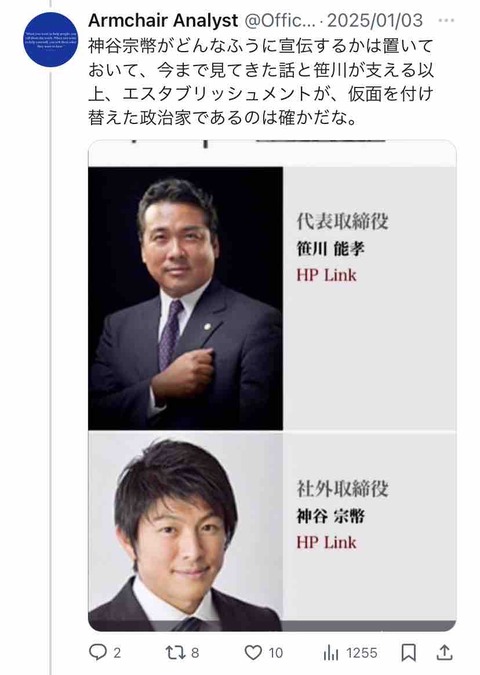The width and height of the screenshot is (480, 675).
Task: Open the blue circular profile avatar
Action: coord(51,39)
